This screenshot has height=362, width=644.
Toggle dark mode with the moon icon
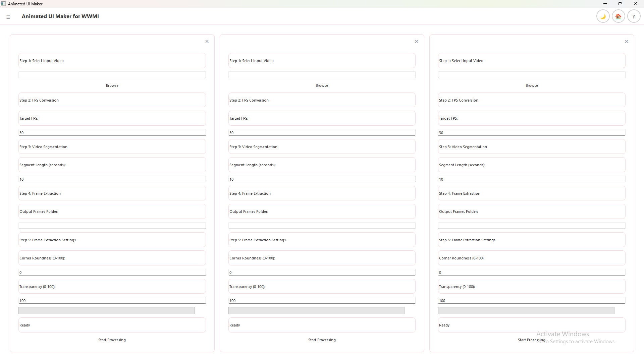[603, 16]
